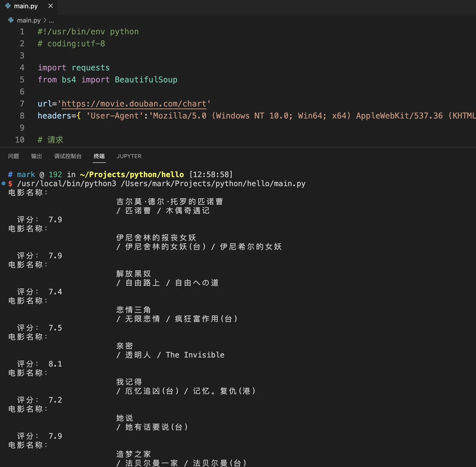Screen dimensions: 476x467
Task: Click the blue command decoration dot in terminal
Action: (x=3, y=183)
